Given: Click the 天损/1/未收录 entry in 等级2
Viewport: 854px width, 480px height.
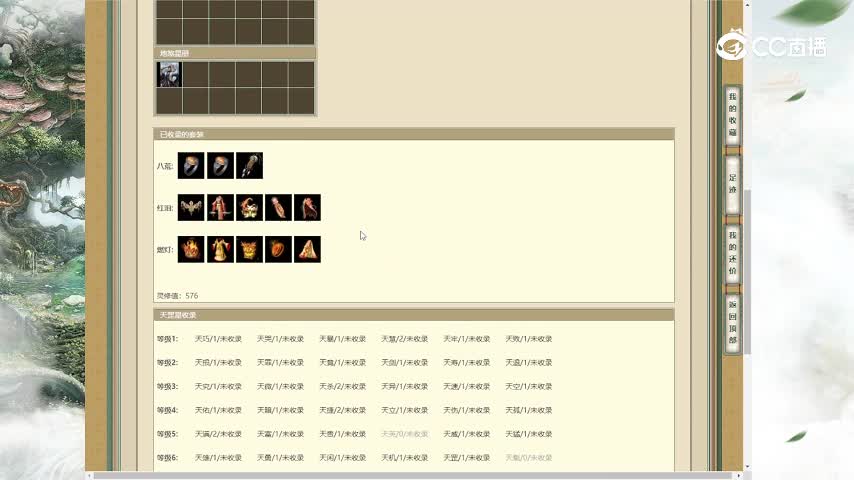Looking at the screenshot, I should pos(218,363).
